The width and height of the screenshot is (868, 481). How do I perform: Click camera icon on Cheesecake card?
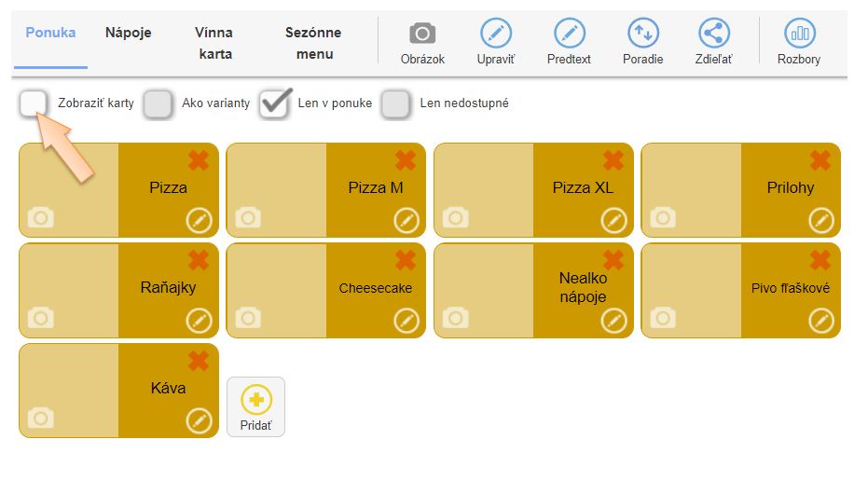click(x=248, y=318)
